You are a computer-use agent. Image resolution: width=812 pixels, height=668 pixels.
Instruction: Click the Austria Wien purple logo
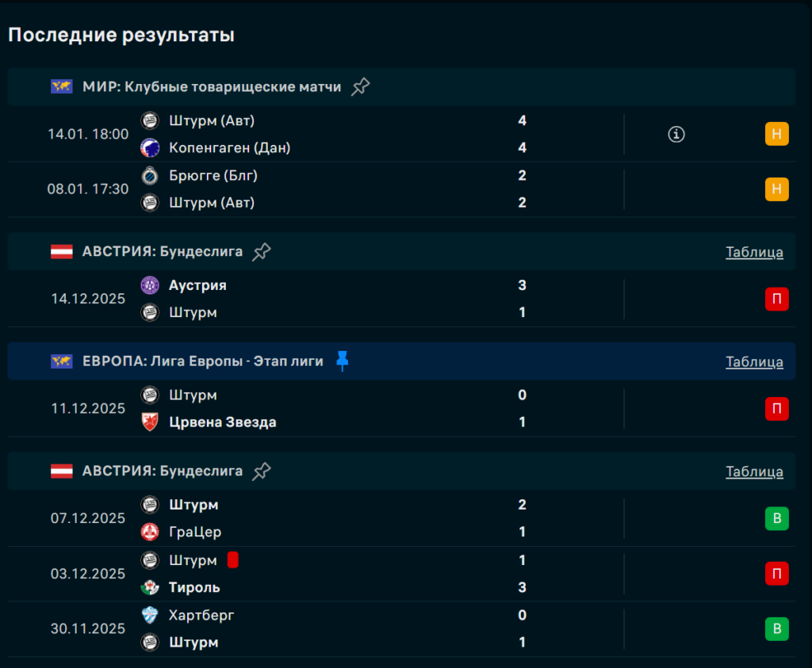click(149, 285)
